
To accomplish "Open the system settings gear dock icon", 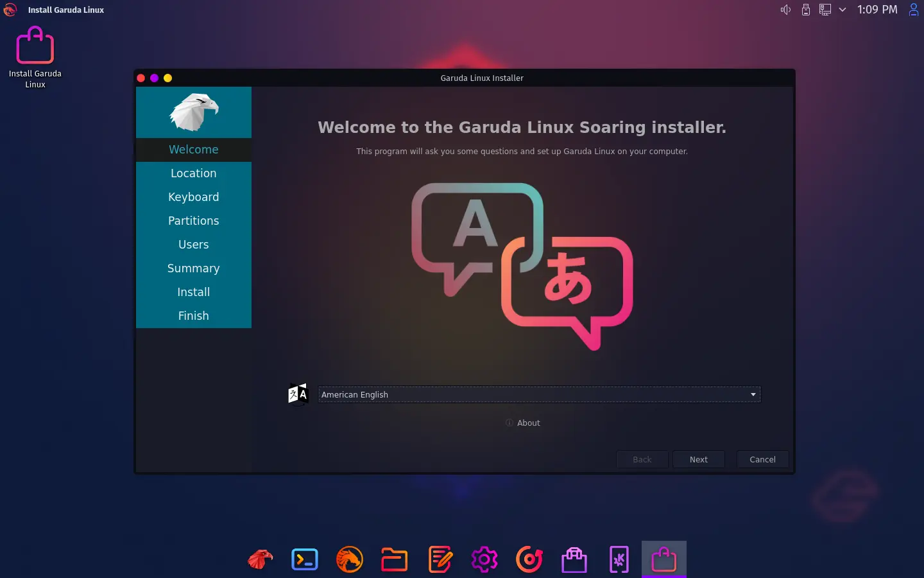I will coord(484,559).
